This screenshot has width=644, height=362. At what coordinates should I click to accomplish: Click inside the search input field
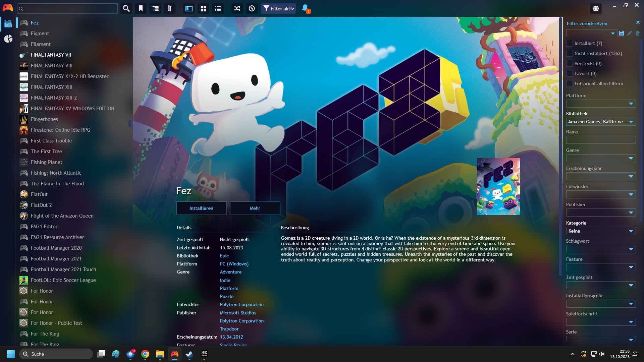pos(67,8)
